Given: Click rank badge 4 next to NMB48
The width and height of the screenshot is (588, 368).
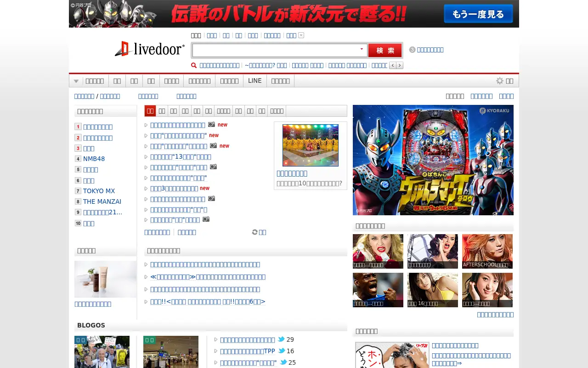Looking at the screenshot, I should pos(78,159).
